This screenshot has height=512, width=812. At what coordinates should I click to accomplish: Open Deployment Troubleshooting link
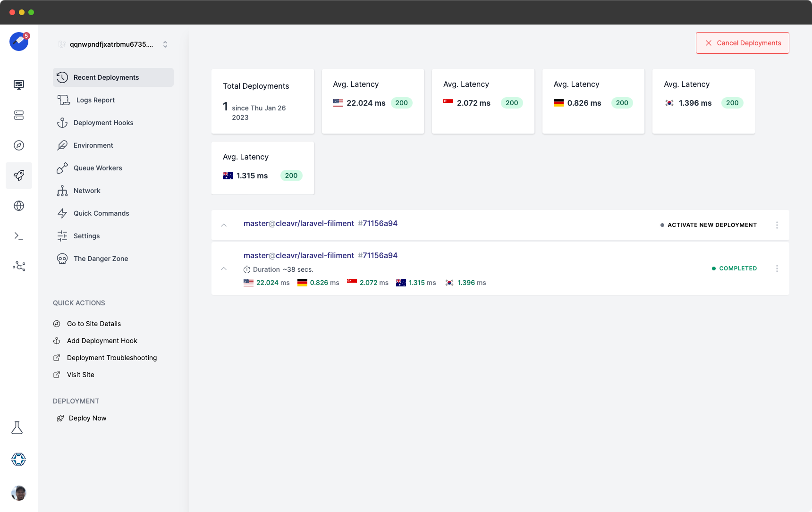[x=112, y=357]
